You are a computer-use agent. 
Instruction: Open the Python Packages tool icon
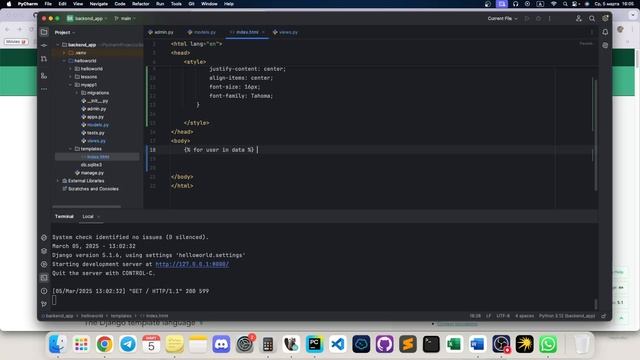tap(44, 251)
